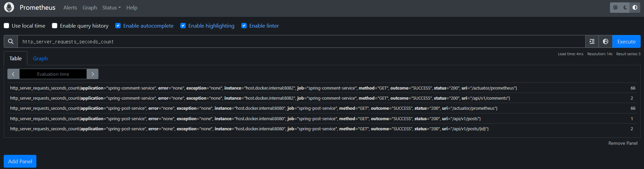Select the light theme sun icon

[615, 7]
